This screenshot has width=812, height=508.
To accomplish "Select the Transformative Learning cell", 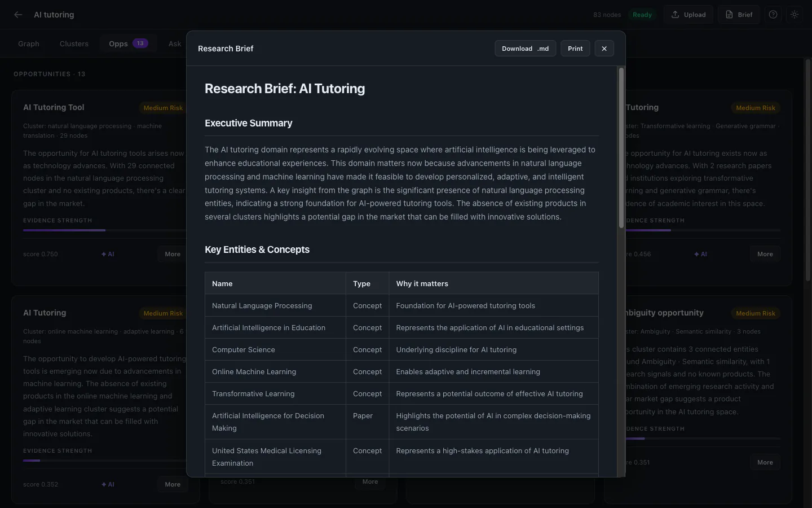I will coord(275,393).
